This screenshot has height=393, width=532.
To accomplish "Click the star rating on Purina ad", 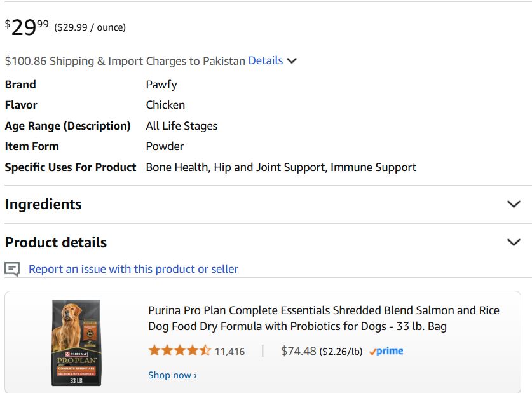I will click(x=179, y=350).
